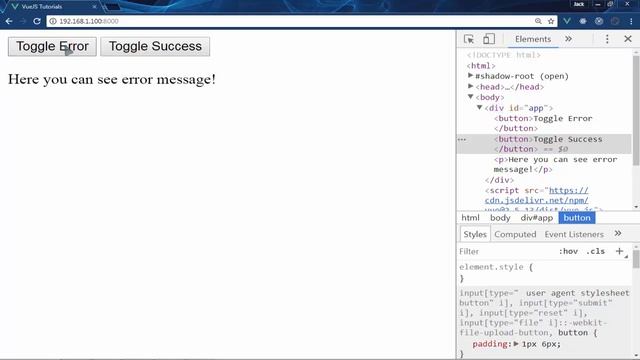Viewport: 640px width, 360px height.
Task: Click the button breadcrumb
Action: click(x=577, y=218)
